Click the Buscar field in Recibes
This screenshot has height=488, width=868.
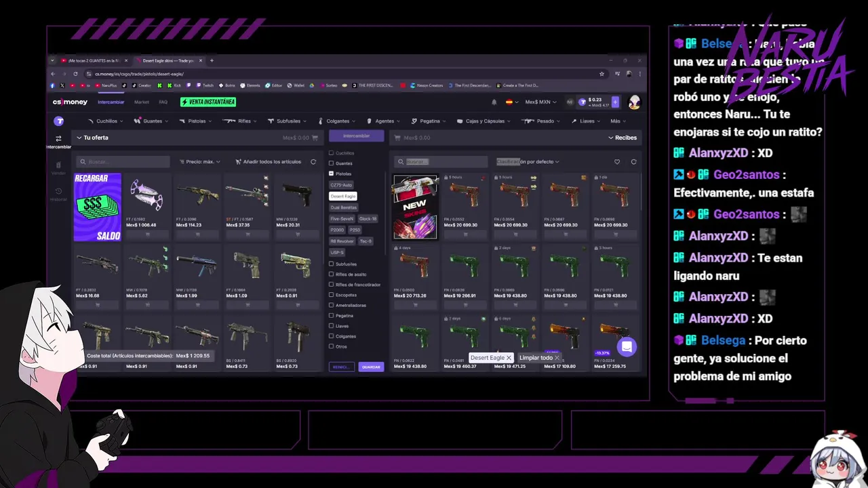pyautogui.click(x=441, y=162)
